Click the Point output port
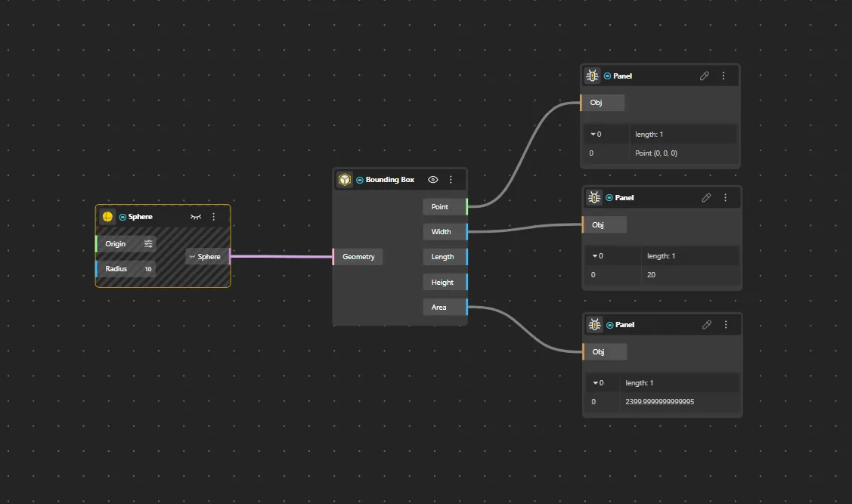This screenshot has width=852, height=504. (x=445, y=206)
